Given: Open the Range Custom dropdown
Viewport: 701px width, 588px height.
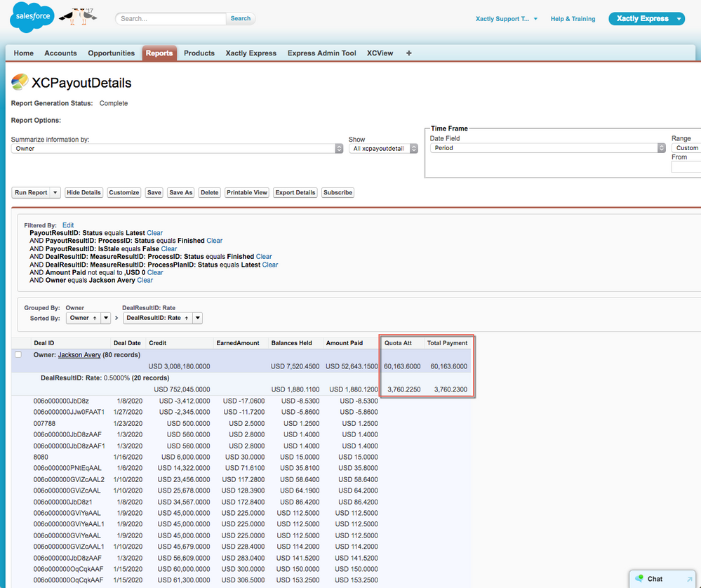Looking at the screenshot, I should [x=686, y=148].
